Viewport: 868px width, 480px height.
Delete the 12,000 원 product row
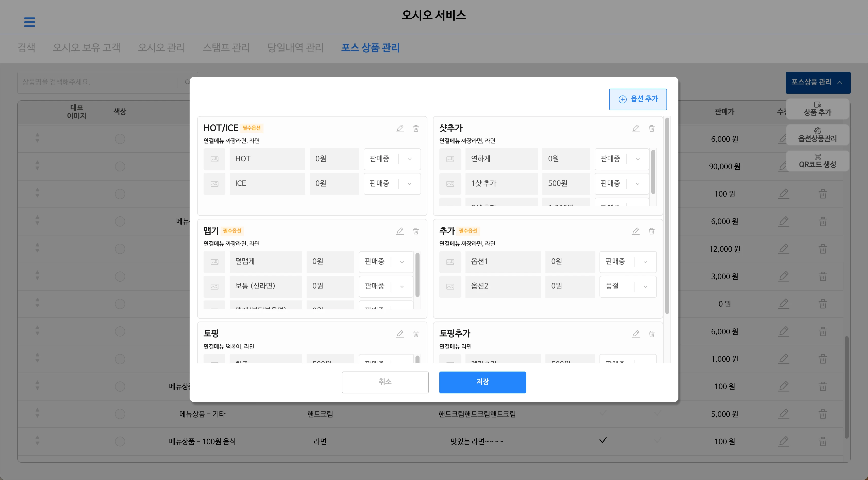click(823, 249)
